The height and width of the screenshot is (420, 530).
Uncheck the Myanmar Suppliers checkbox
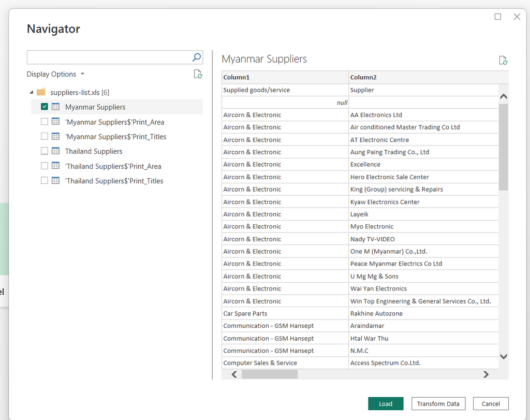click(45, 107)
